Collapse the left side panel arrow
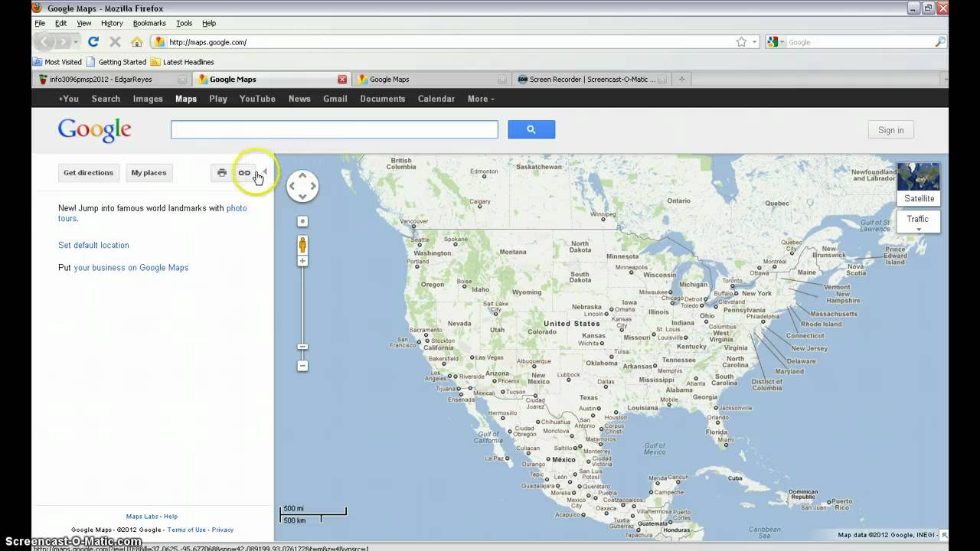This screenshot has height=551, width=980. [x=265, y=172]
